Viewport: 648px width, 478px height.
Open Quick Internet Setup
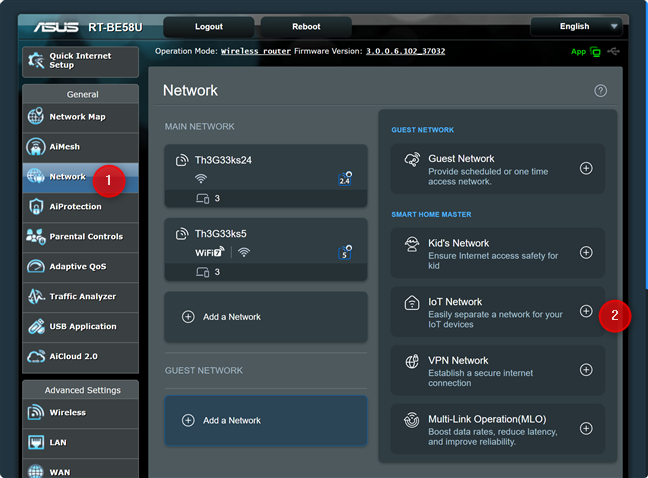[x=81, y=61]
